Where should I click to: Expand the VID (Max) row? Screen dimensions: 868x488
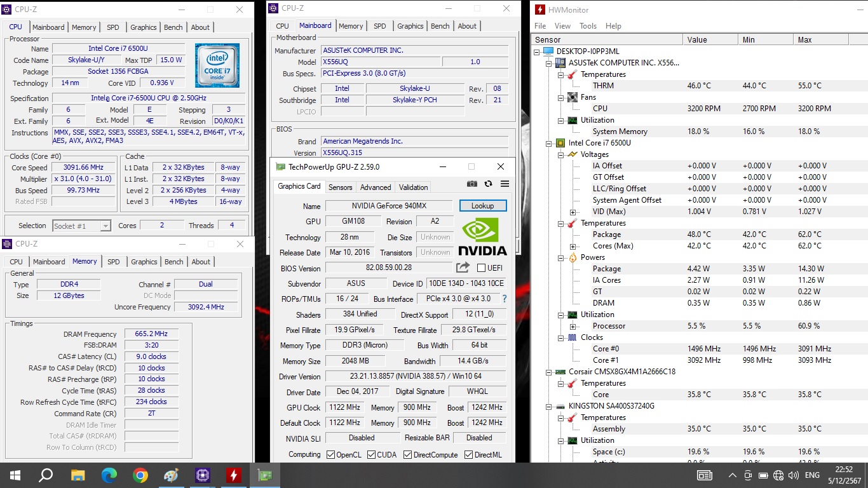(573, 212)
